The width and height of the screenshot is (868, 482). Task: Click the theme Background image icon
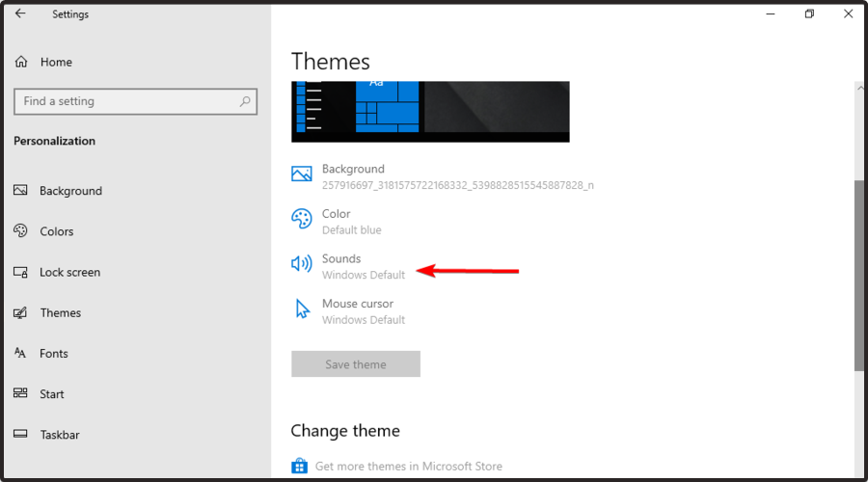[x=302, y=174]
